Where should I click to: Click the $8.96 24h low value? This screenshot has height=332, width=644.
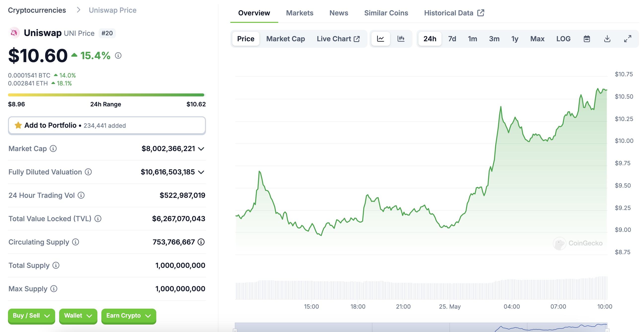click(x=16, y=104)
